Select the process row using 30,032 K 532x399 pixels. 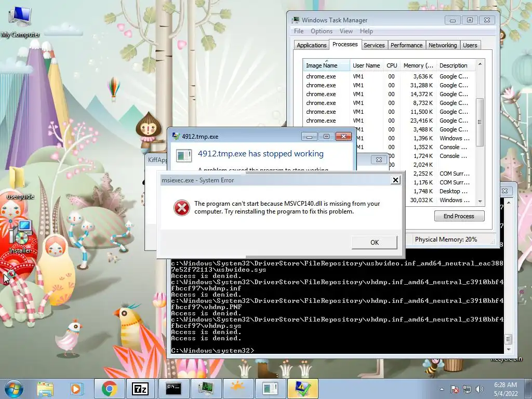441,200
